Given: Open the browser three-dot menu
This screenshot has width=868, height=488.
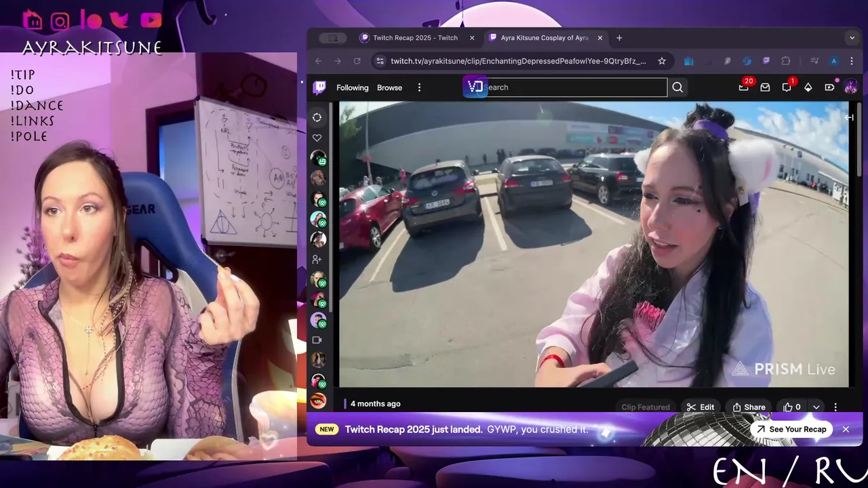Looking at the screenshot, I should (x=852, y=61).
